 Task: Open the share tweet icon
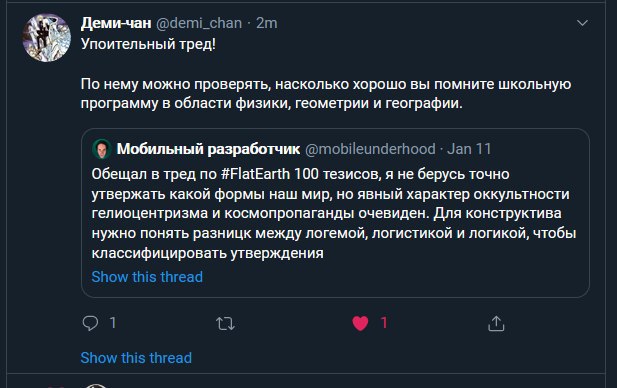point(496,323)
